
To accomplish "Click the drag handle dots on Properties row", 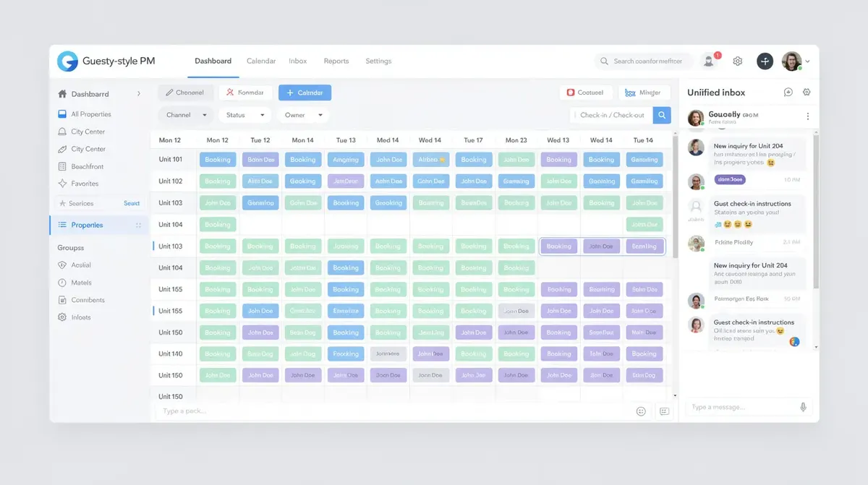I will (138, 225).
